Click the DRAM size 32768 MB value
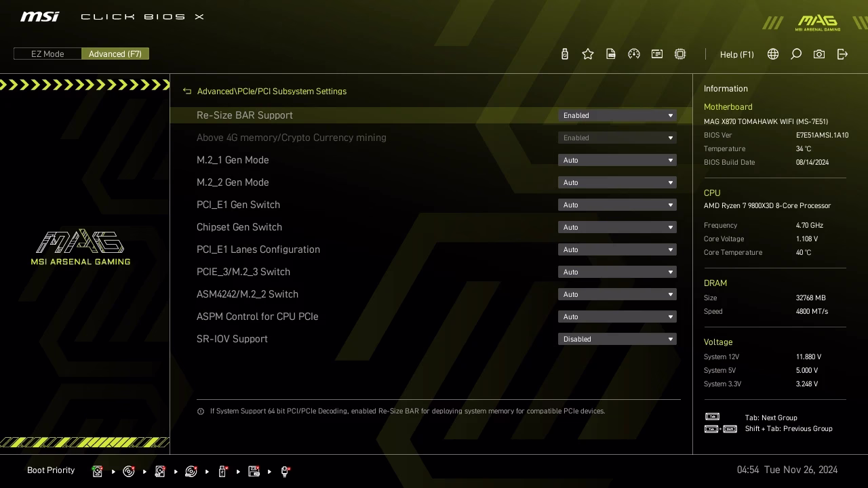This screenshot has height=488, width=868. [x=811, y=298]
